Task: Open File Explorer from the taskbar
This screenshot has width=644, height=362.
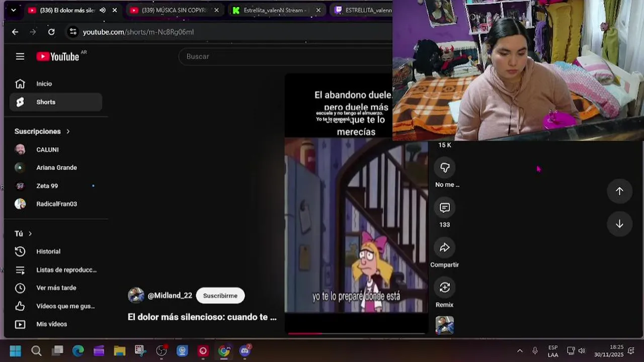Action: click(x=120, y=351)
